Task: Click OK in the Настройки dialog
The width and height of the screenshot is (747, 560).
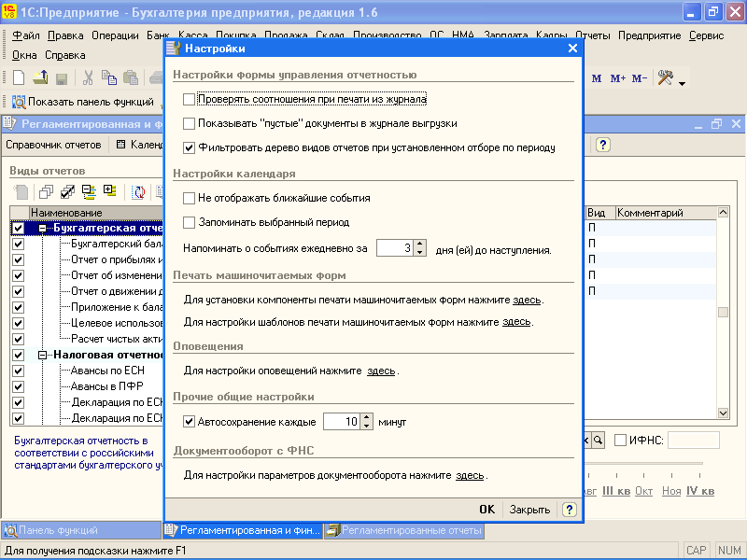Action: point(486,510)
